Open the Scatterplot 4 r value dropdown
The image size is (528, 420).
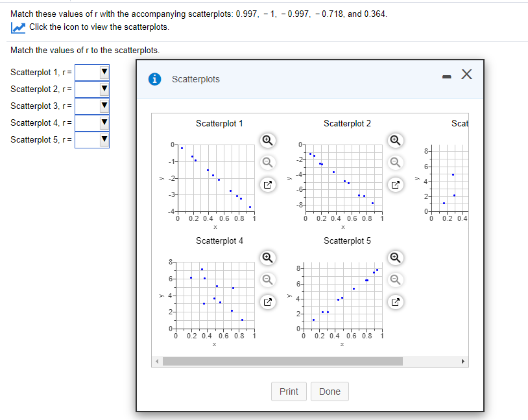103,122
